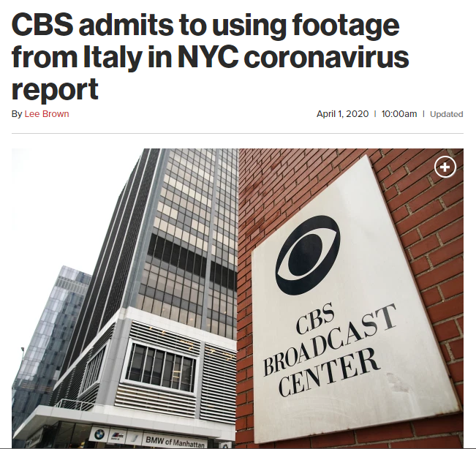476x449 pixels.
Task: Click the April 1, 2020 date
Action: (342, 114)
